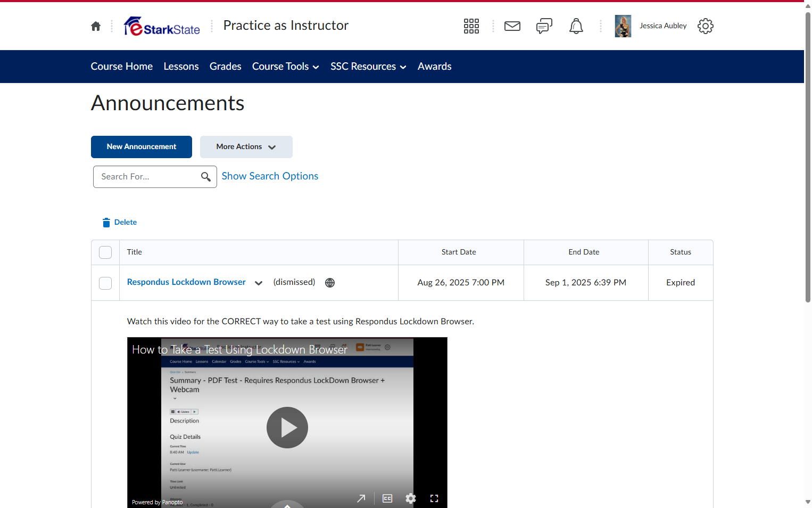Check the select-all announcements checkbox
This screenshot has width=812, height=508.
[105, 252]
